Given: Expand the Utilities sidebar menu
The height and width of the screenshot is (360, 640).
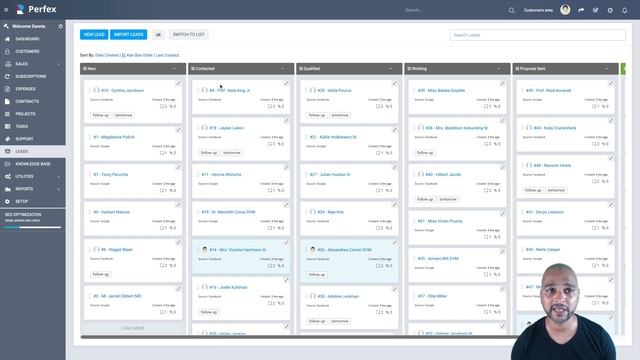Looking at the screenshot, I should (x=33, y=176).
